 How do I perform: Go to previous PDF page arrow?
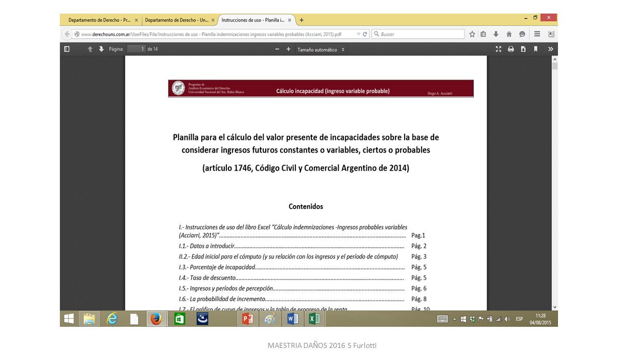pos(90,49)
